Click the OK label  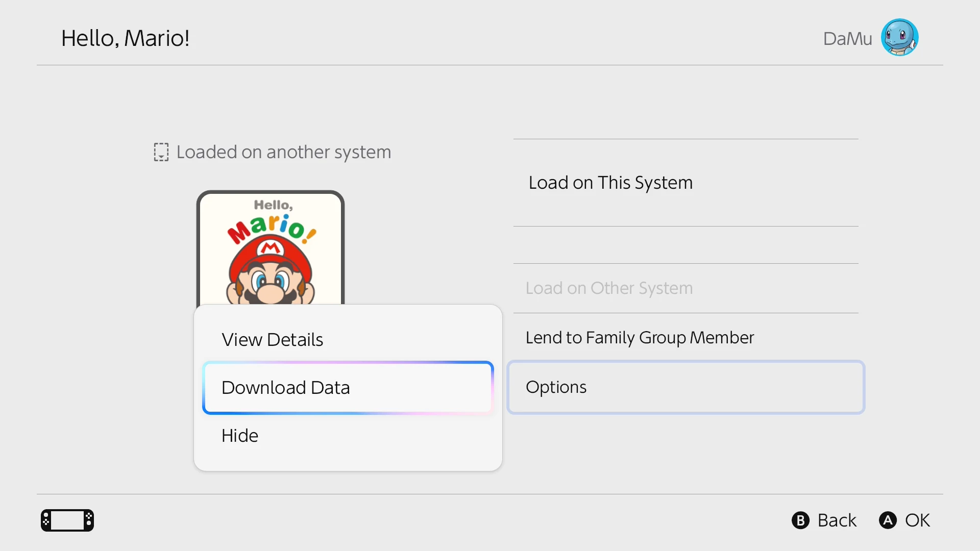tap(918, 520)
